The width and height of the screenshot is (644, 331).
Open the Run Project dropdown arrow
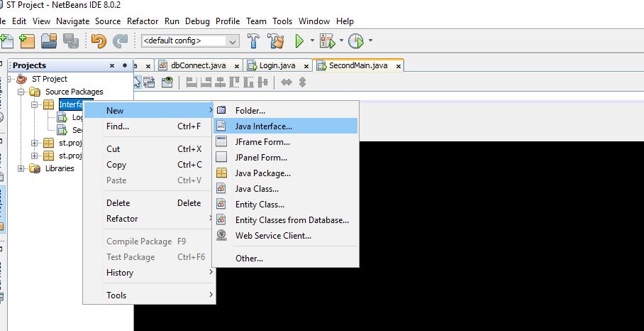[x=312, y=40]
